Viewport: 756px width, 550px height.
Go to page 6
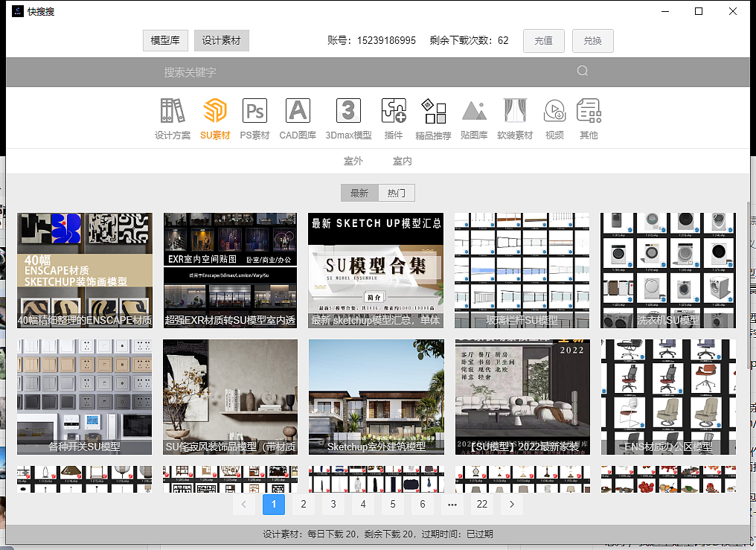coord(423,504)
